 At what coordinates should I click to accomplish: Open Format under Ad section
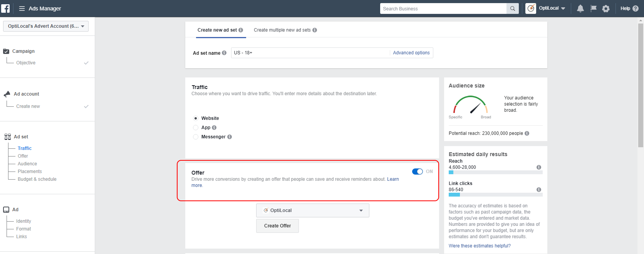pos(23,229)
